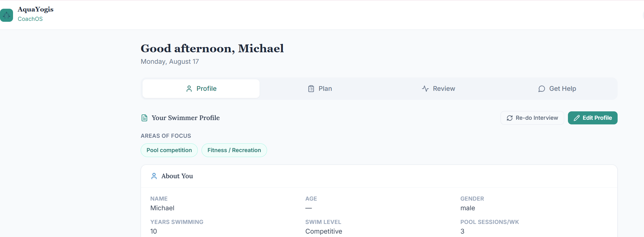This screenshot has width=644, height=237.
Task: Start the Re-do Interview button
Action: (532, 118)
